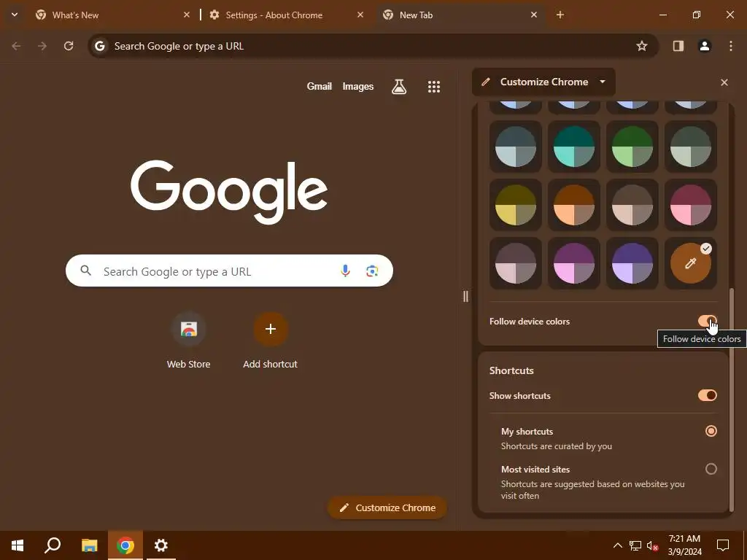Open the notification center icon
Viewport: 747px width, 560px height.
[723, 545]
